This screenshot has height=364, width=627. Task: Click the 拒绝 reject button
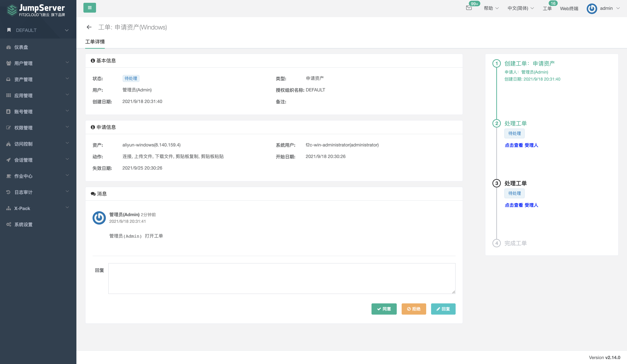tap(413, 309)
